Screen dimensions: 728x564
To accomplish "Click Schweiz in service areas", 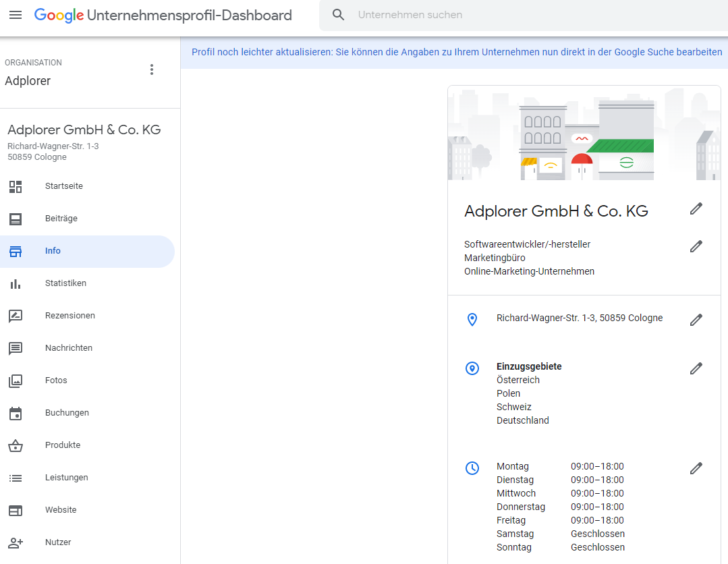I will (514, 407).
